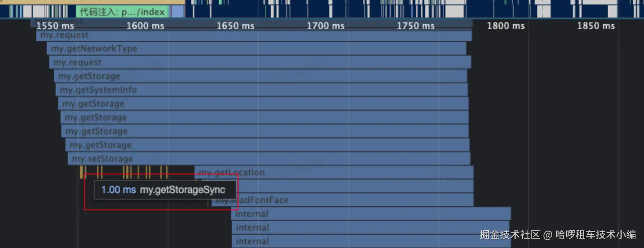Screen dimensions: 644x248
Task: Select my.request bar directly below my.getNetworkType
Action: tap(260, 62)
